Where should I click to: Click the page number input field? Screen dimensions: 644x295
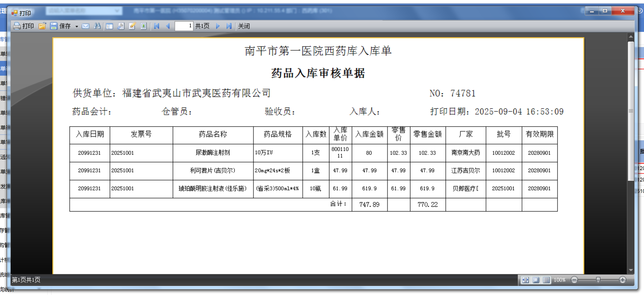(x=184, y=26)
